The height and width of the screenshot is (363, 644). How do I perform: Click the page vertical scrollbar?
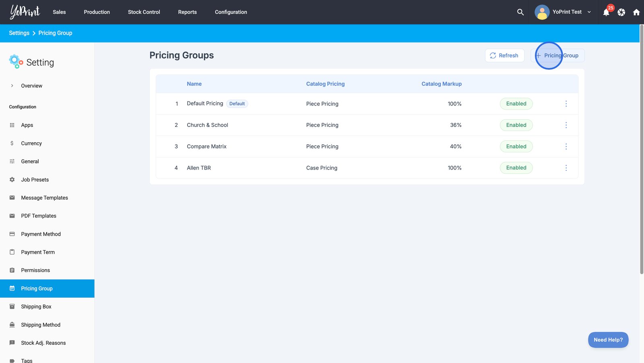pos(642,149)
